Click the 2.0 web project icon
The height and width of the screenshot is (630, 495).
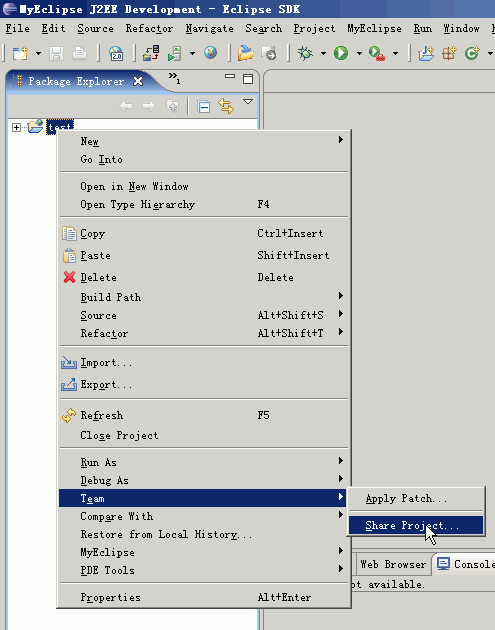click(x=116, y=53)
